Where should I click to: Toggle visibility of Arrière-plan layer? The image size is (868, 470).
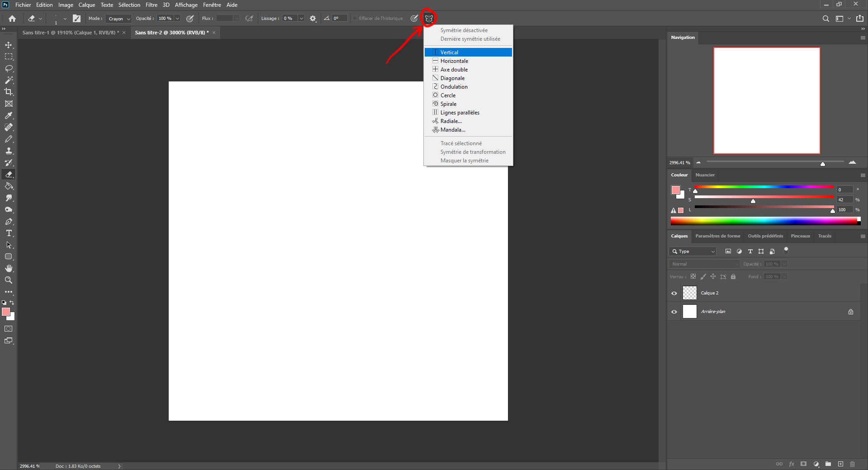pos(674,312)
